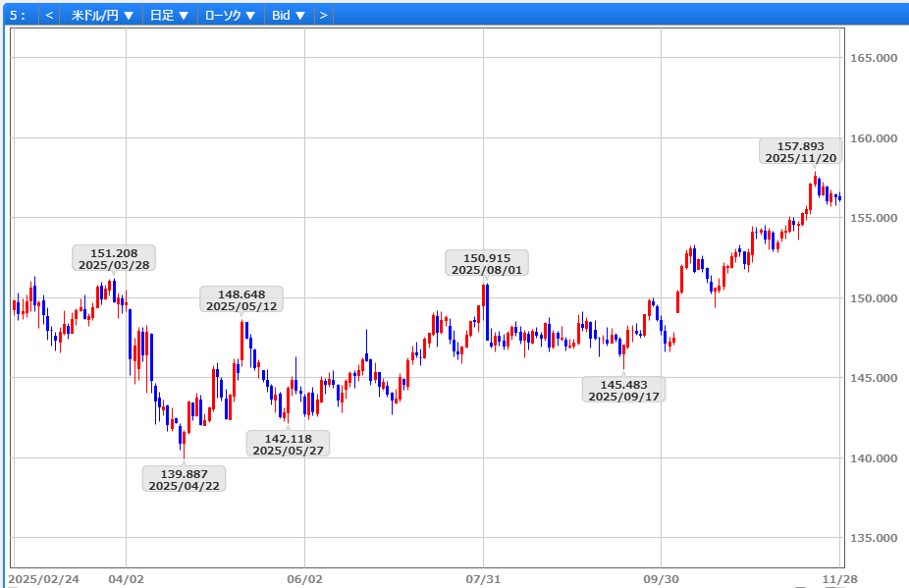Screen dimensions: 909x588
Task: Click the next '>' arrow in toolbar
Action: (x=323, y=16)
